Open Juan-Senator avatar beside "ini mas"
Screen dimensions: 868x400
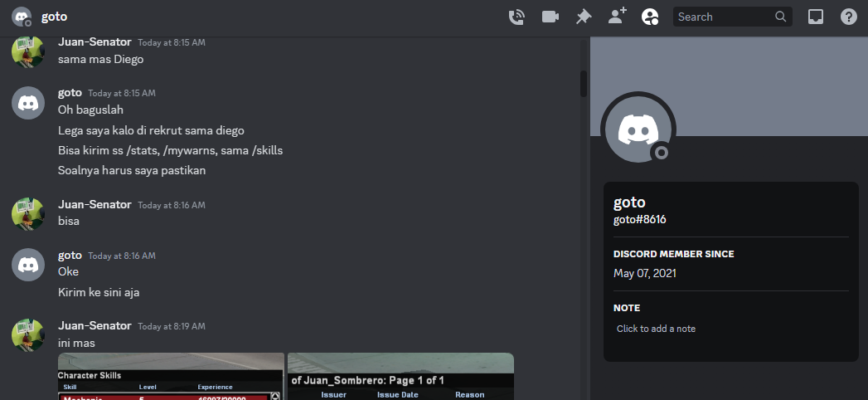[x=28, y=335]
